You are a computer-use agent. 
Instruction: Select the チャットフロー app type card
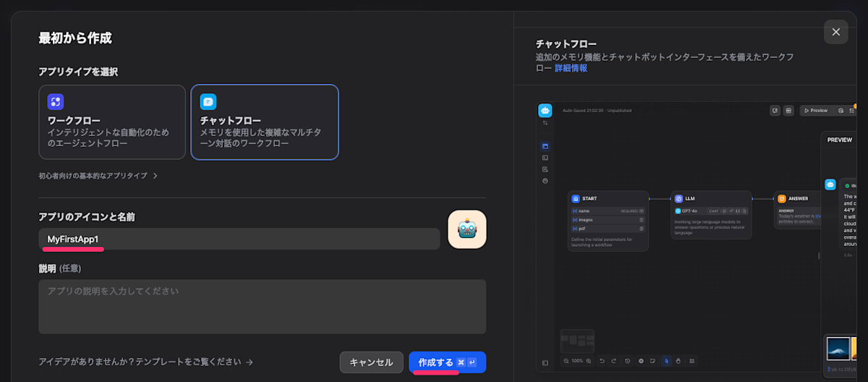pos(265,122)
